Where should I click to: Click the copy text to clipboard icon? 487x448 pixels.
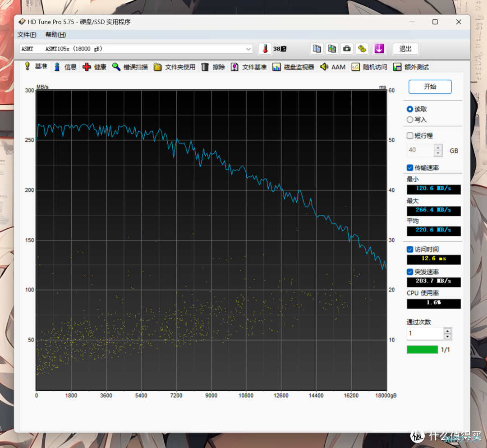317,49
